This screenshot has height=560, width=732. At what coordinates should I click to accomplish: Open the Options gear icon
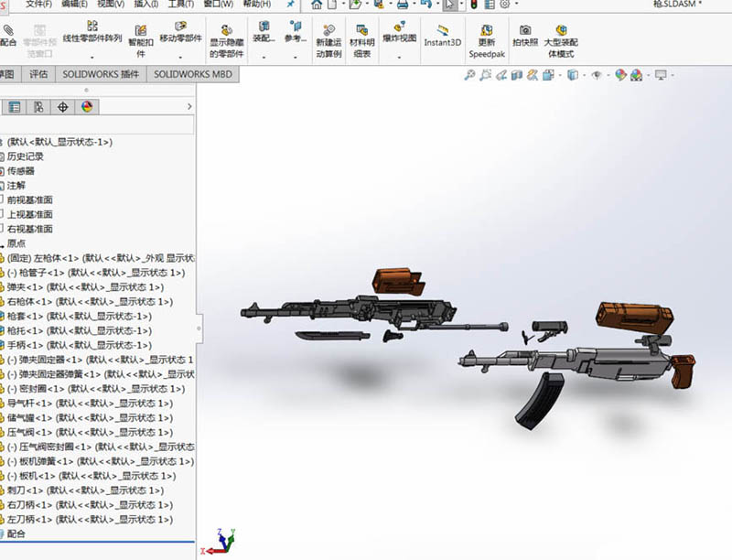[x=505, y=5]
